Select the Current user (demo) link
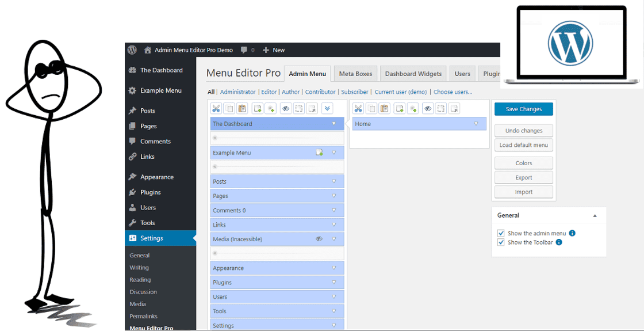This screenshot has height=331, width=644. [x=400, y=92]
